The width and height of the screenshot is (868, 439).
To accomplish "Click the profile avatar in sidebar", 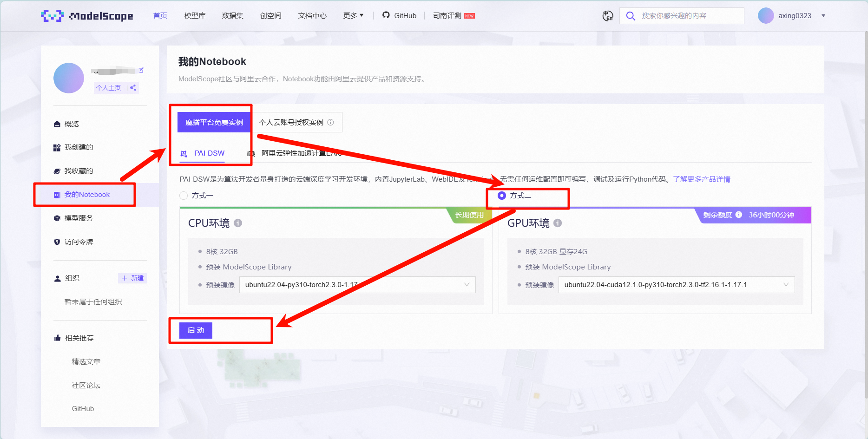I will click(x=69, y=78).
